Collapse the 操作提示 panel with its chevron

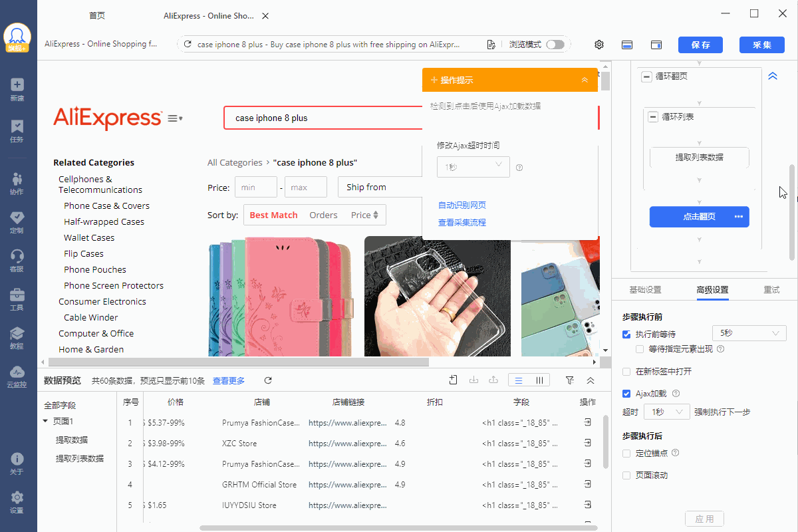click(585, 80)
